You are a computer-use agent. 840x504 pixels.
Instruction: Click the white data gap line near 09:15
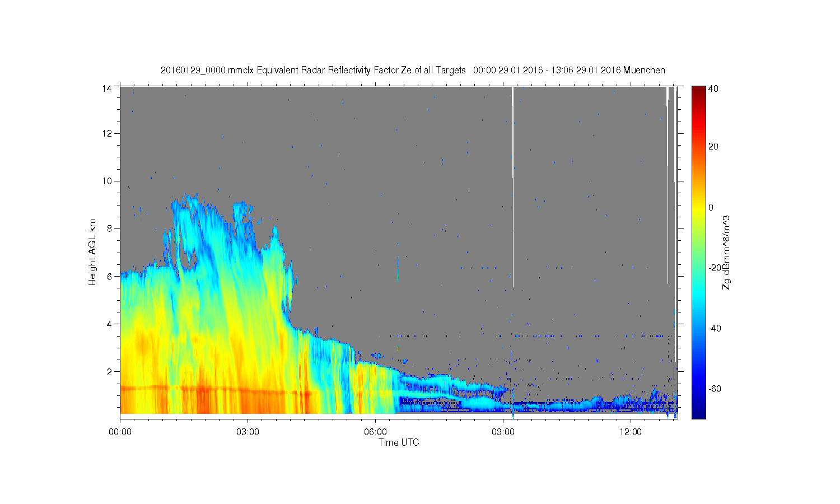[513, 188]
